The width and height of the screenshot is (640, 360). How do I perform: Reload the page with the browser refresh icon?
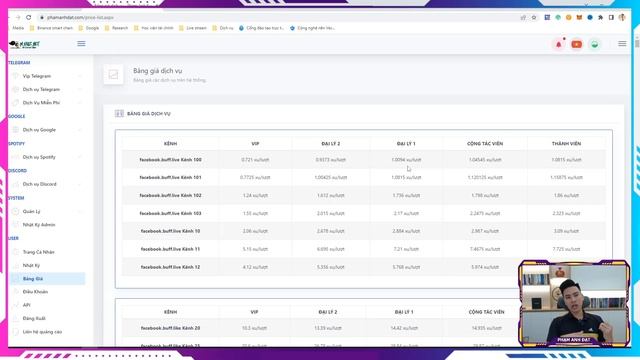tap(29, 18)
